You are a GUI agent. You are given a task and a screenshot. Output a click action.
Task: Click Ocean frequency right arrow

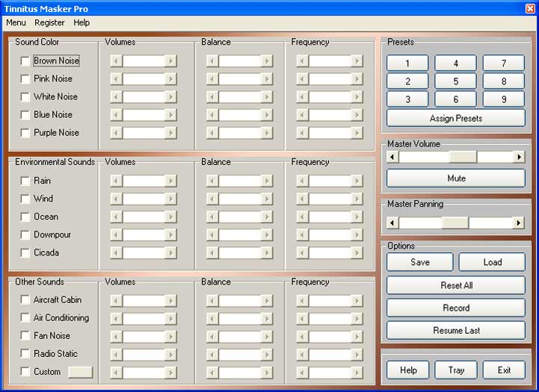[357, 217]
